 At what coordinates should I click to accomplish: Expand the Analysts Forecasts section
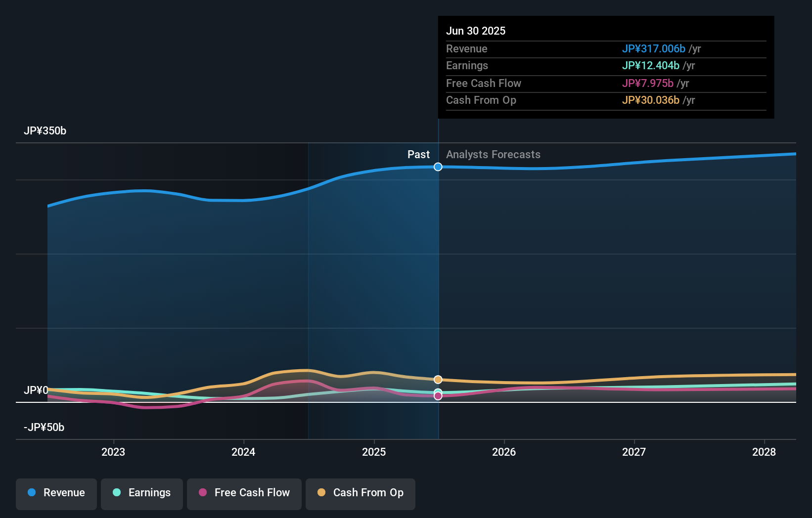(x=493, y=155)
